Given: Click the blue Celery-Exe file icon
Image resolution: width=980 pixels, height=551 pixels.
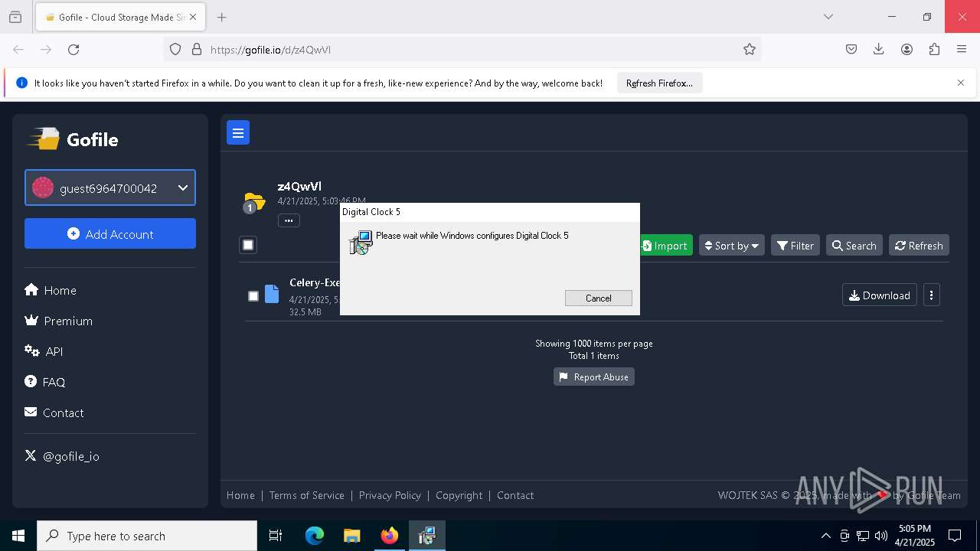Looking at the screenshot, I should coord(272,295).
